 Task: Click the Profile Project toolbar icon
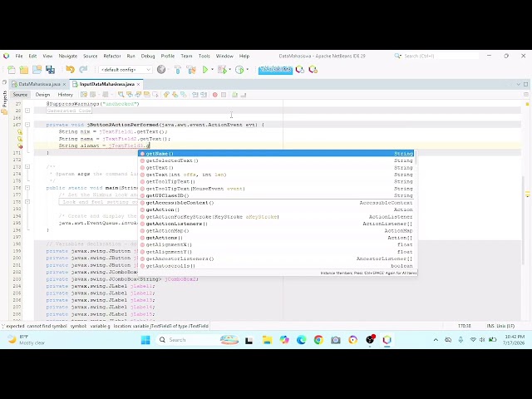click(239, 70)
